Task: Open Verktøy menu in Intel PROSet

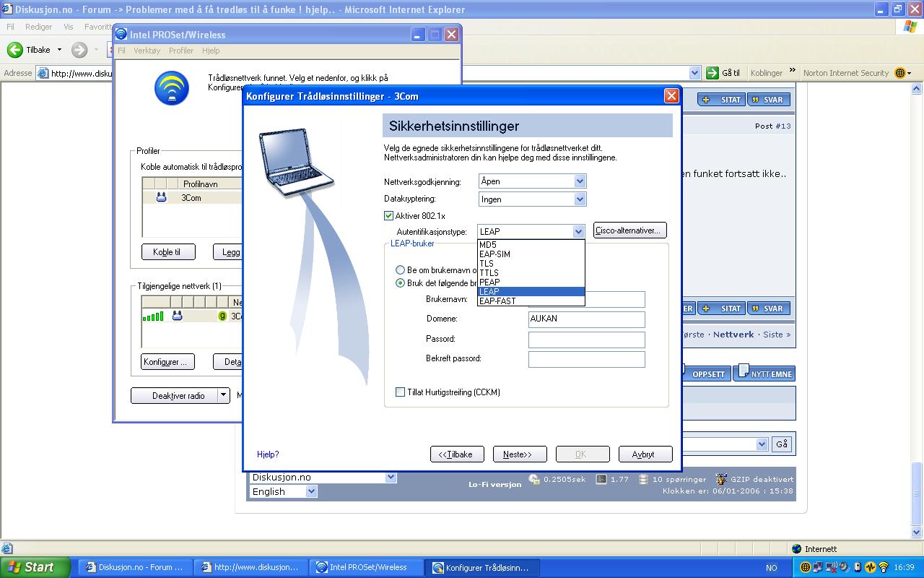Action: (x=147, y=51)
